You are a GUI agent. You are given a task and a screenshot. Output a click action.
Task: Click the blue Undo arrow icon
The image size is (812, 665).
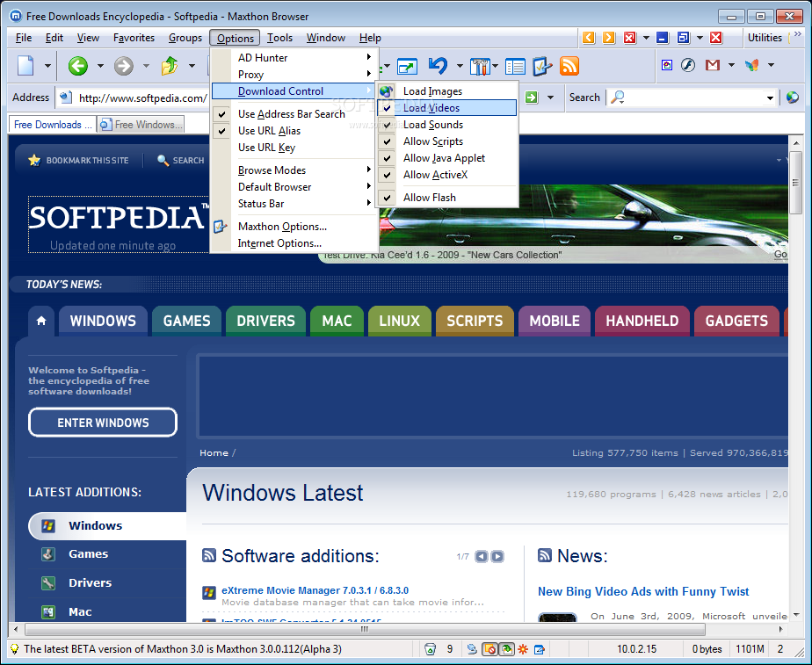[x=438, y=66]
